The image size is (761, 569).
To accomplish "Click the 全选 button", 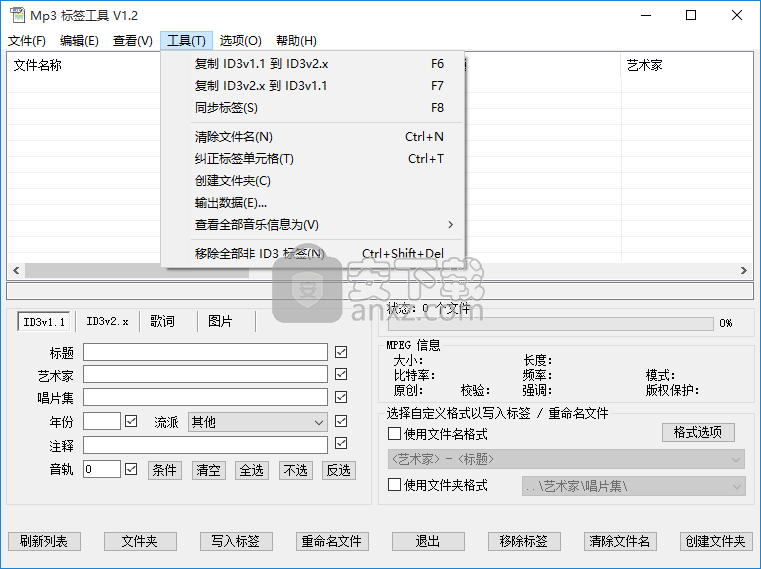I will click(x=251, y=470).
